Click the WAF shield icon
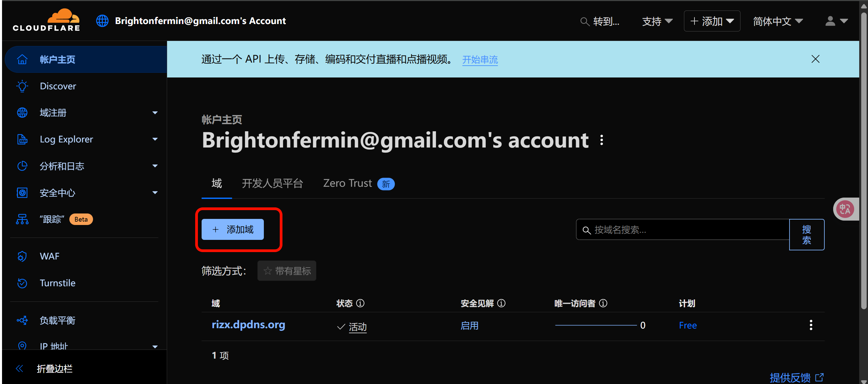Image resolution: width=868 pixels, height=384 pixels. tap(22, 256)
